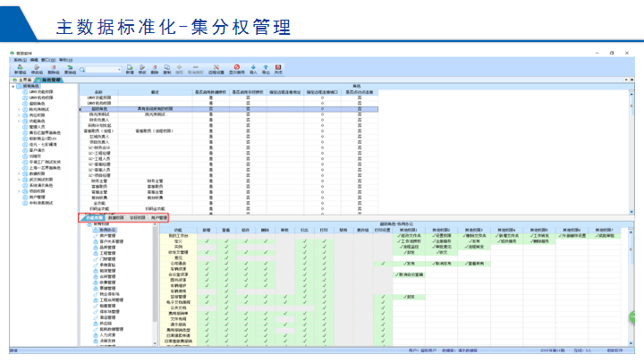Toggle 打印 permission check for 收发文管理 row

pos(325,252)
